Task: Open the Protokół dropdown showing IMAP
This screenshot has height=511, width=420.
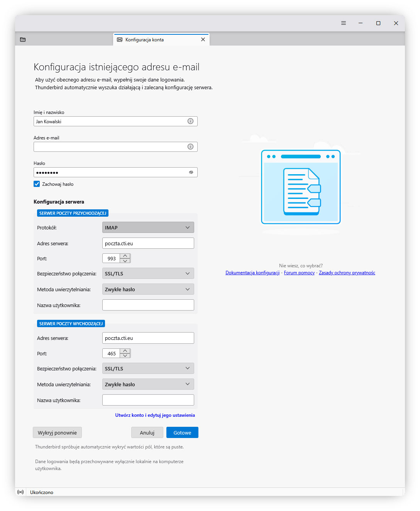Action: [x=148, y=227]
